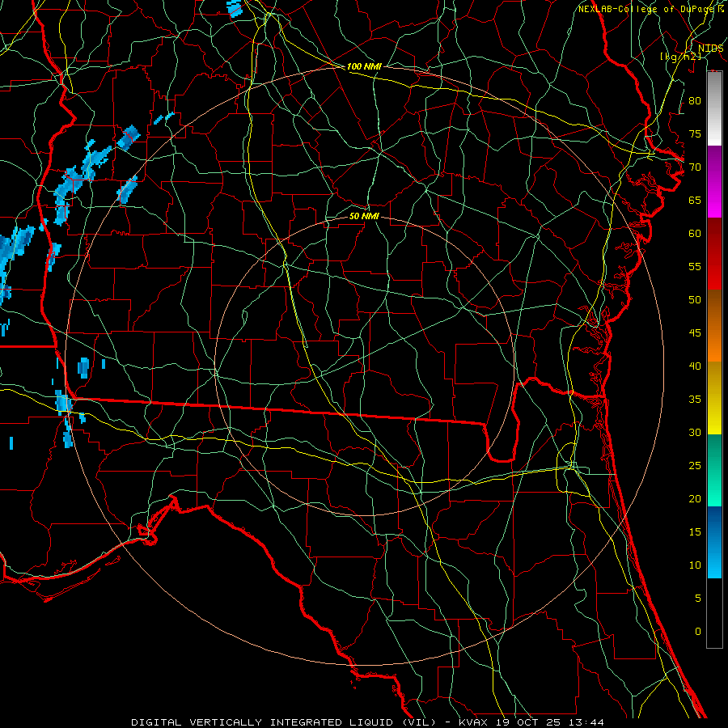The width and height of the screenshot is (728, 728).
Task: Click the 19 OCT 25 13:44 timestamp
Action: pyautogui.click(x=550, y=722)
